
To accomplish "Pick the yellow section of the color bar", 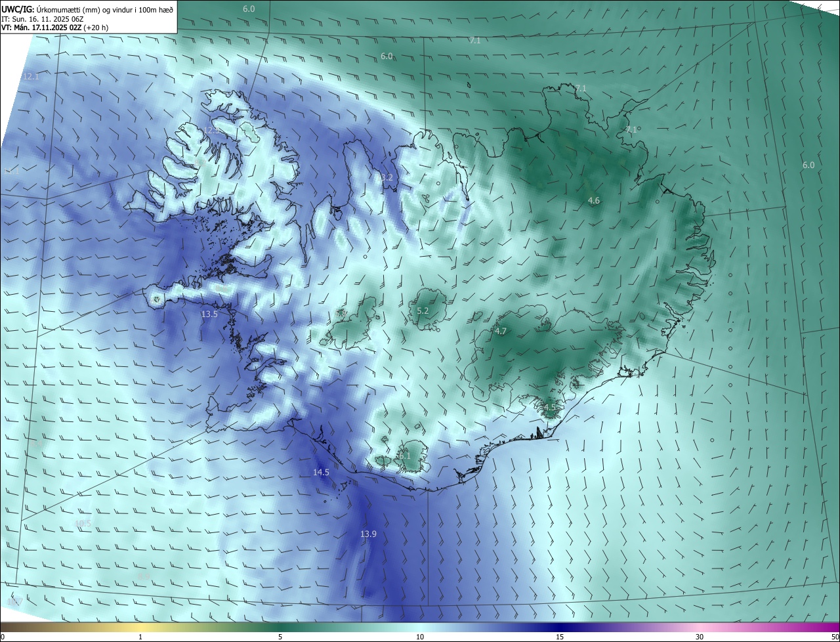I will (140, 627).
